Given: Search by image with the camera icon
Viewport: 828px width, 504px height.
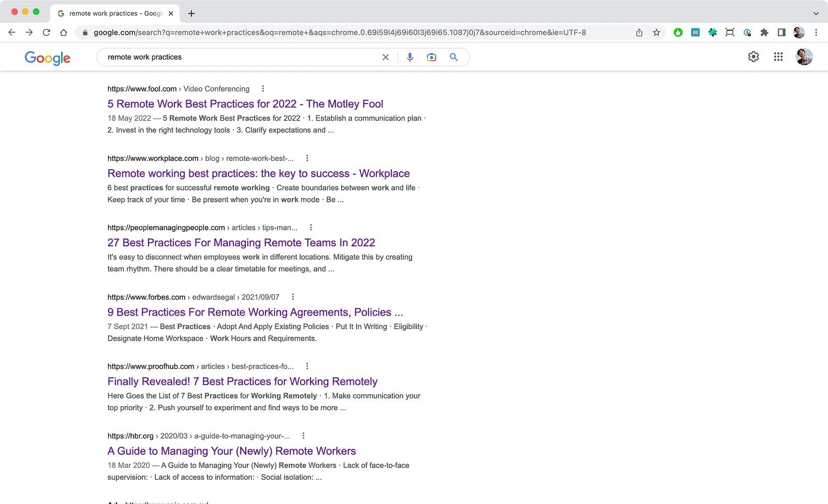Looking at the screenshot, I should click(432, 57).
